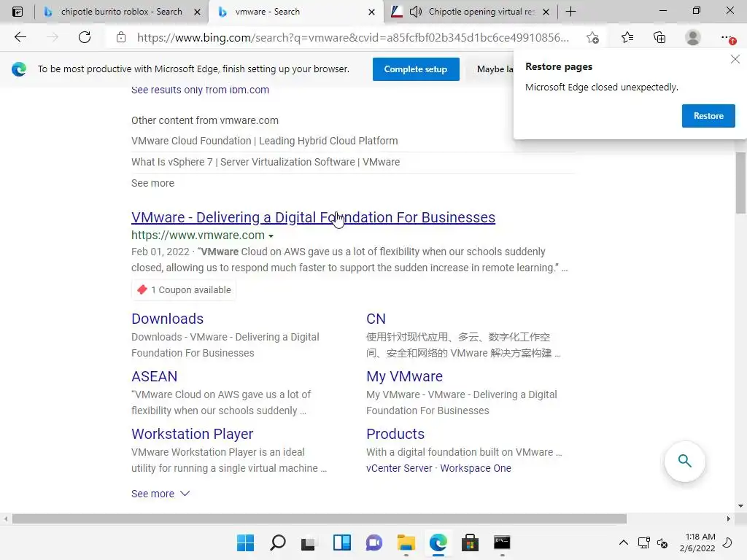
Task: Expand See more sitelinks with chevron
Action: pos(160,494)
